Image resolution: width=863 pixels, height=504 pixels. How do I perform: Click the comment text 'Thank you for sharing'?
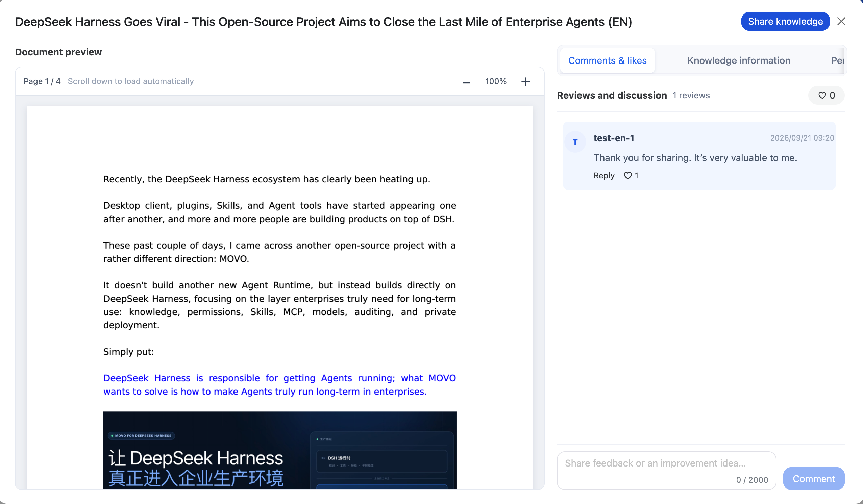click(x=695, y=158)
